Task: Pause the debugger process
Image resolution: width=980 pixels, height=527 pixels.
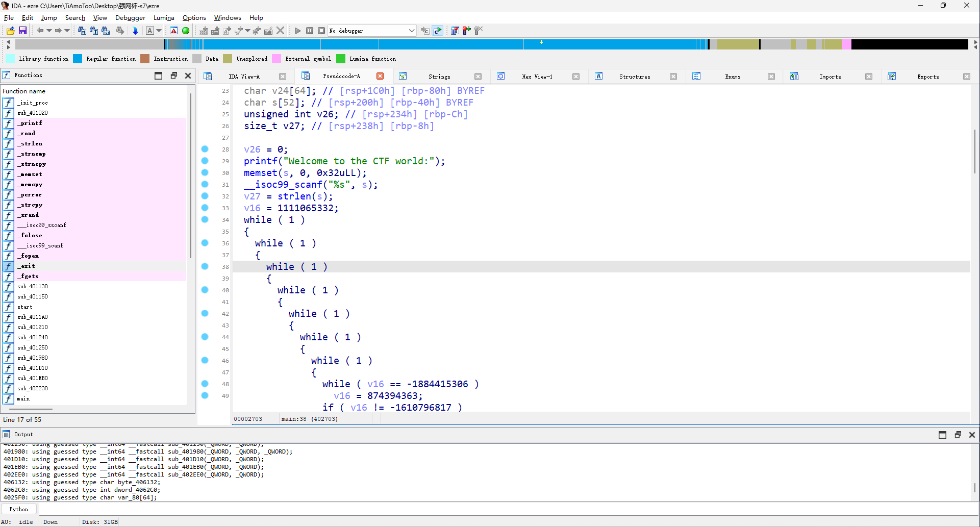Action: tap(310, 31)
